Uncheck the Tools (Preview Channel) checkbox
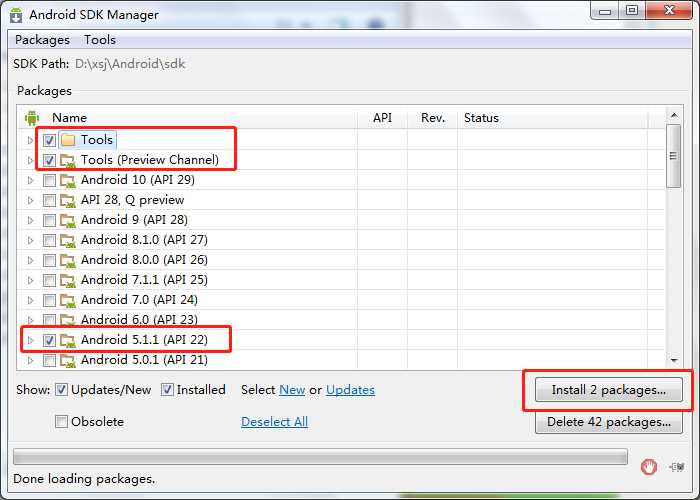The image size is (700, 500). [49, 160]
